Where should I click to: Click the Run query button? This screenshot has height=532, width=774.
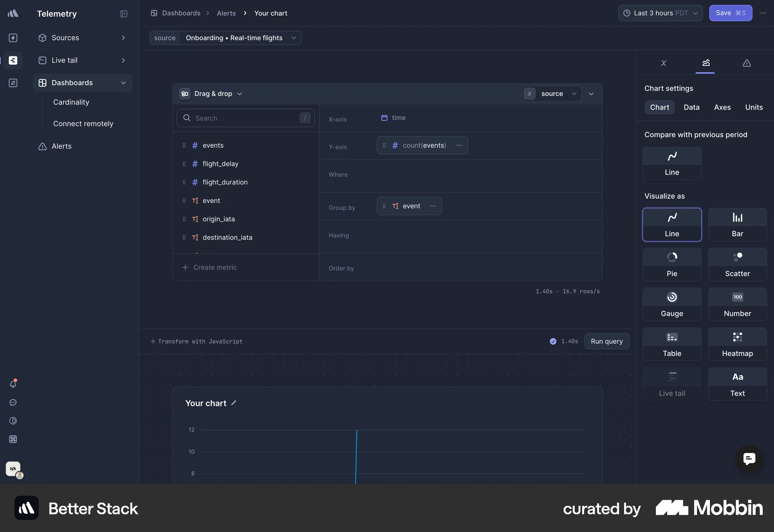coord(606,341)
